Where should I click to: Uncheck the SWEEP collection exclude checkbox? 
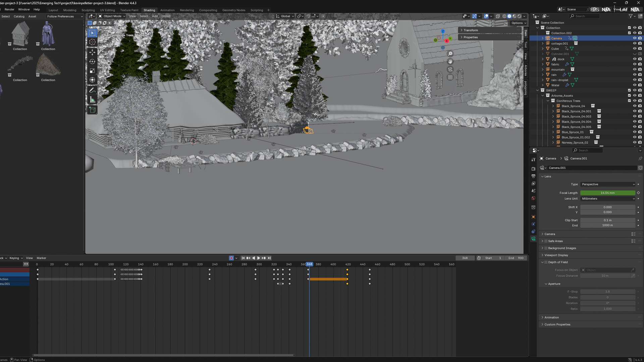click(x=629, y=90)
